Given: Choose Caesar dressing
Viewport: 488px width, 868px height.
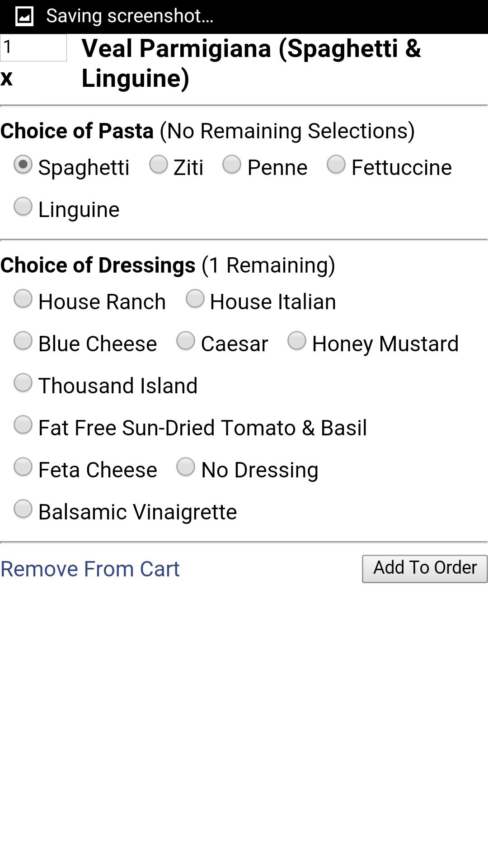Looking at the screenshot, I should pyautogui.click(x=186, y=341).
